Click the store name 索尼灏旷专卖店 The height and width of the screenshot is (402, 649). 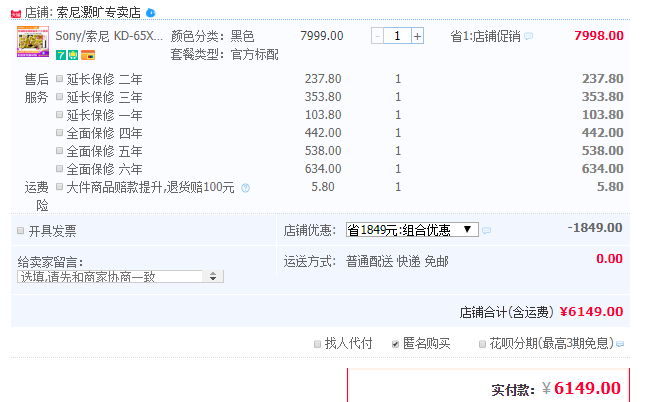click(99, 13)
